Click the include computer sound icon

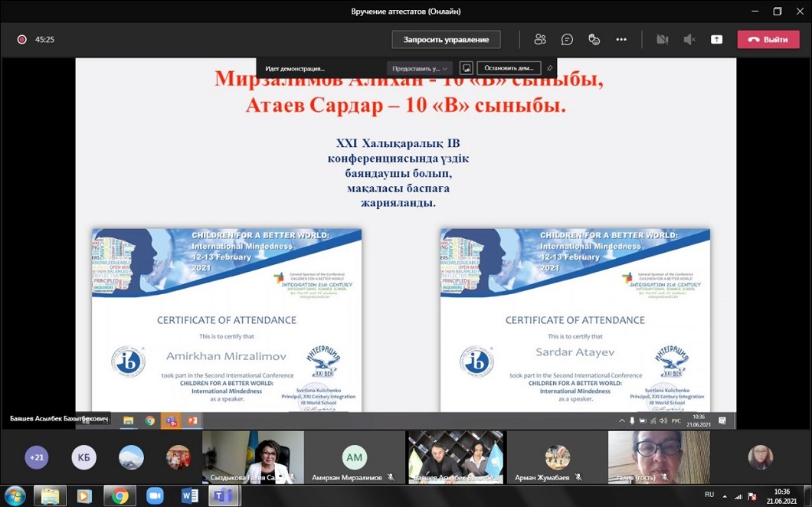466,68
